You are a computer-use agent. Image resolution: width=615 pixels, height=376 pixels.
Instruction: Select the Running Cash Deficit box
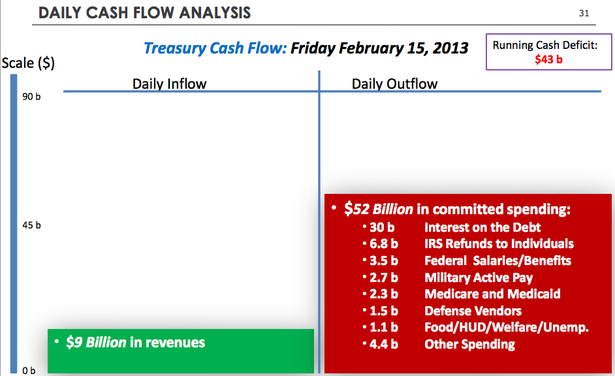click(x=549, y=52)
